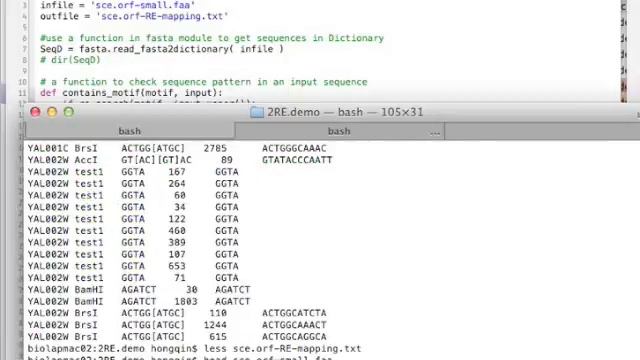Click line number 7 in editor gutter
This screenshot has height=360, width=640.
pos(24,49)
